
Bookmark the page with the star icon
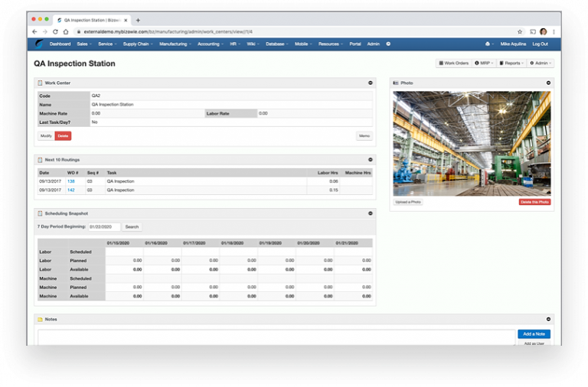[x=520, y=32]
